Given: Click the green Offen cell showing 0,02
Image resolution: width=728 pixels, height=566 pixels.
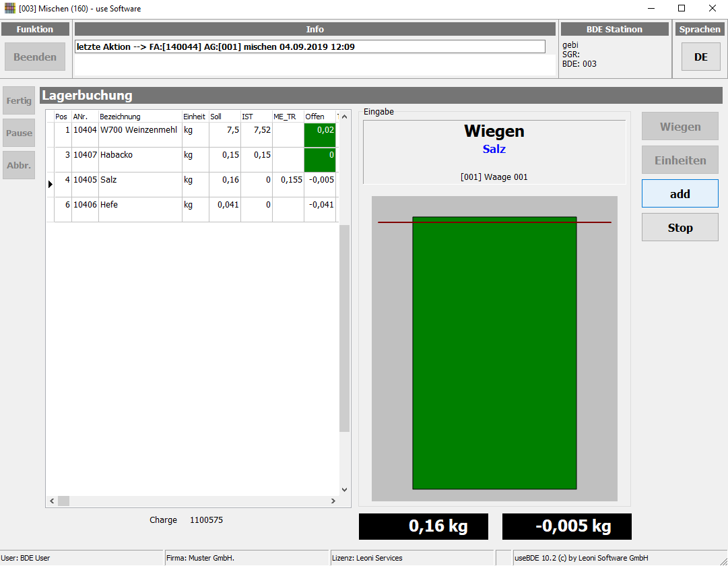Looking at the screenshot, I should pos(320,135).
